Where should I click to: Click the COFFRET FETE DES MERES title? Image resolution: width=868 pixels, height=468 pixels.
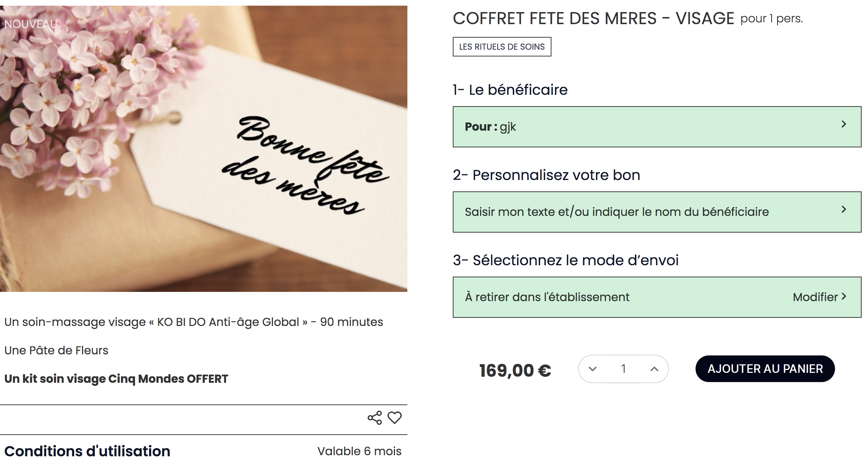point(593,18)
